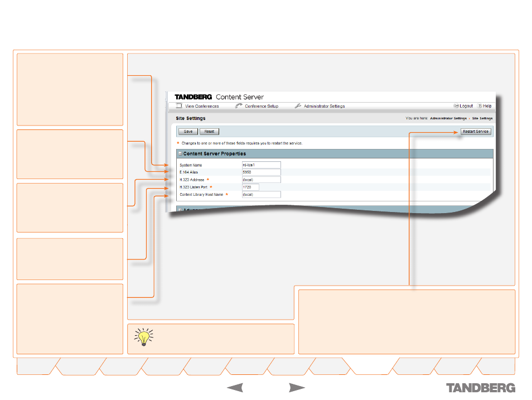532x400 pixels.
Task: Click the Conference Setup phone icon
Action: [x=239, y=105]
